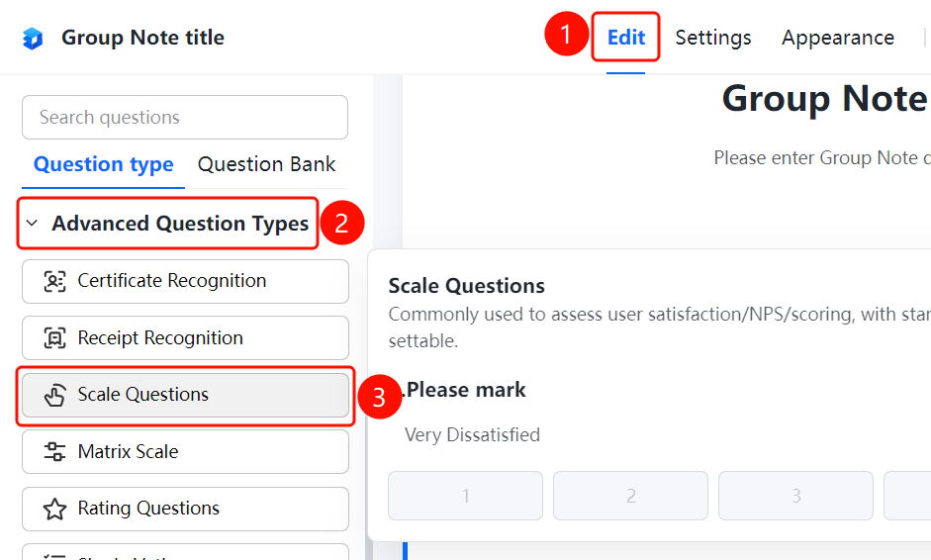
Task: Focus the Search questions field
Action: pyautogui.click(x=185, y=118)
